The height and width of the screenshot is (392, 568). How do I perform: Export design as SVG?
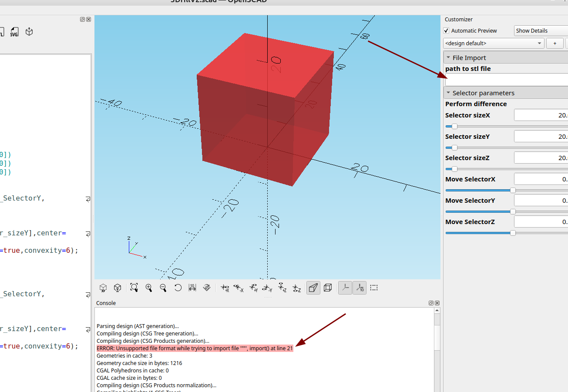(14, 32)
